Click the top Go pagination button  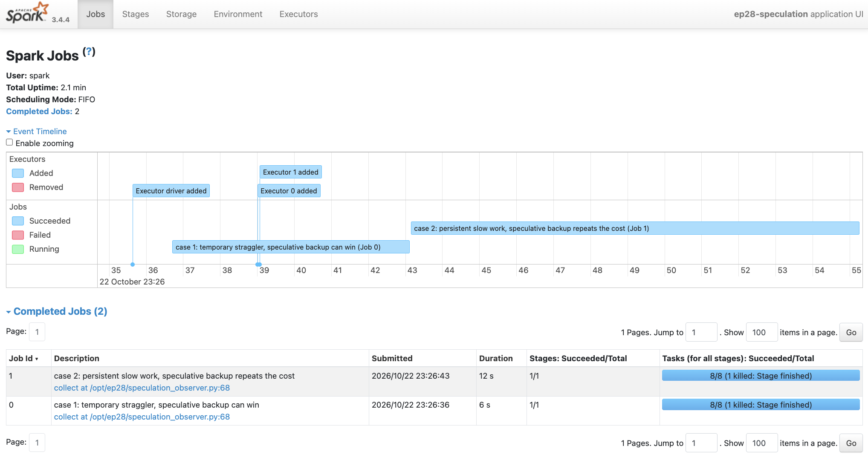(x=851, y=332)
